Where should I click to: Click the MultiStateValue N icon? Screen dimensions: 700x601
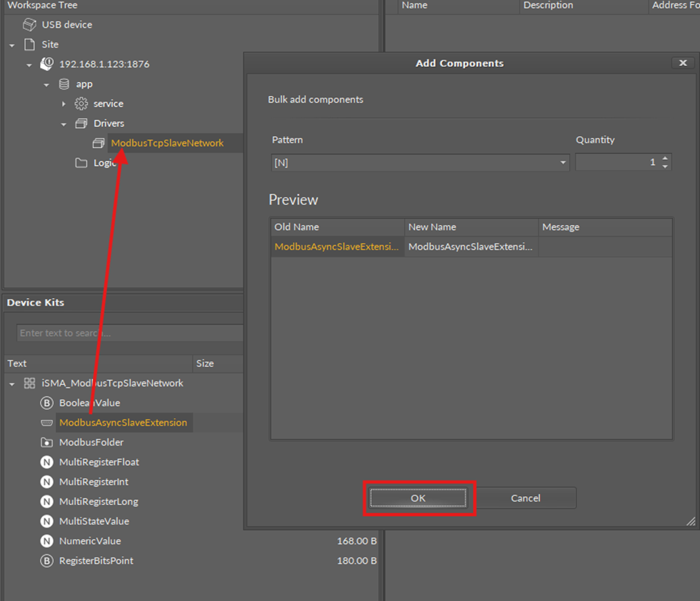[x=47, y=521]
